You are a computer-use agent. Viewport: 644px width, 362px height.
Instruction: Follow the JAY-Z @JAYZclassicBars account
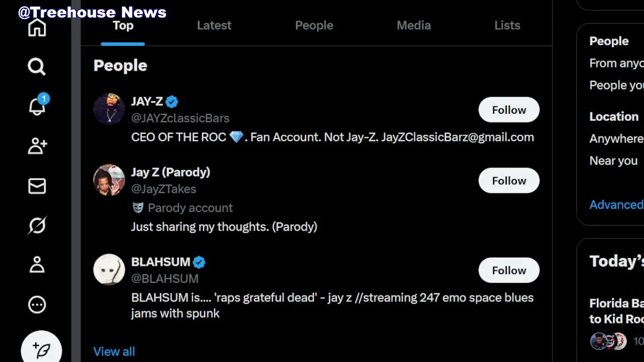click(x=509, y=110)
